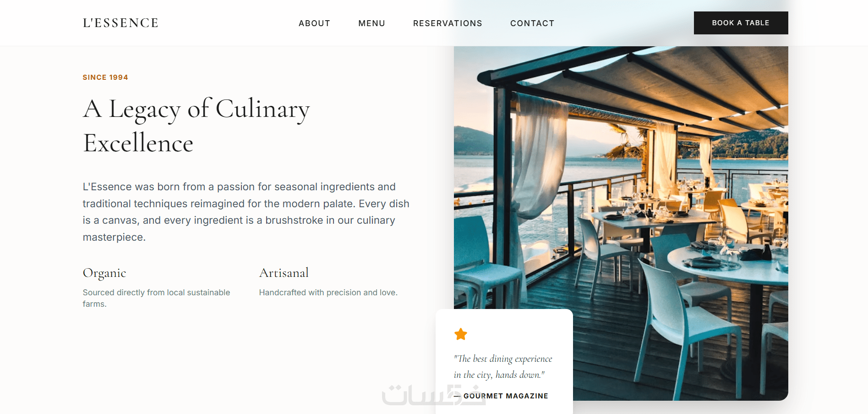Click the L'Essence description paragraph
Viewport: 868px width, 414px height.
(x=246, y=212)
